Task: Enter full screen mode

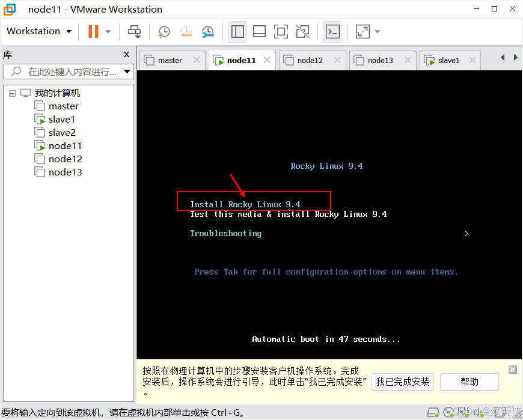Action: click(281, 31)
